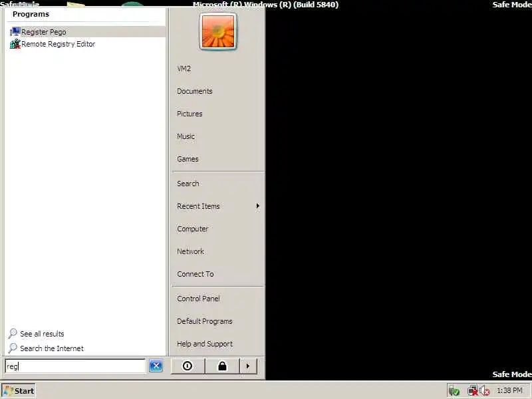The width and height of the screenshot is (532, 399).
Task: Open Computer from Start menu
Action: pyautogui.click(x=193, y=229)
